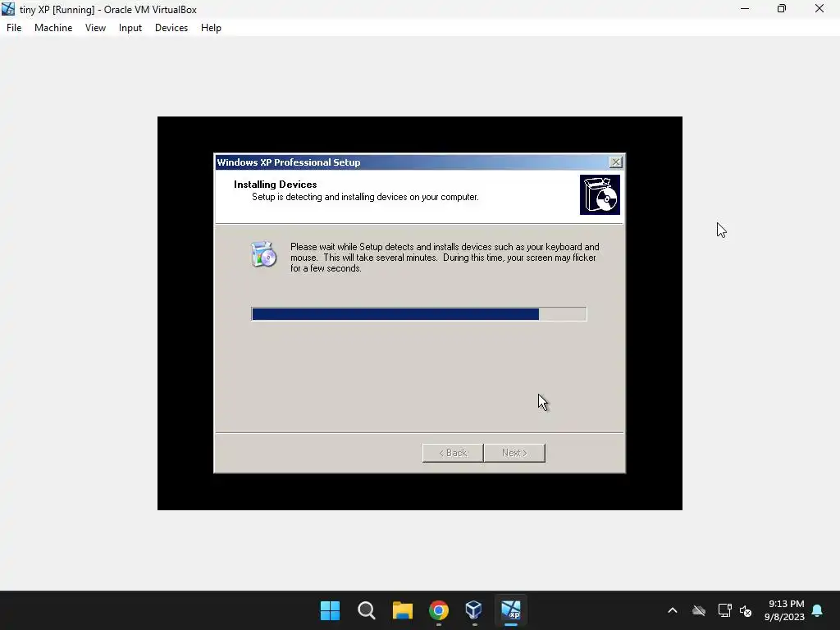Click the OneDrive cloud tray icon
Screen dimensions: 840x630
pos(699,610)
